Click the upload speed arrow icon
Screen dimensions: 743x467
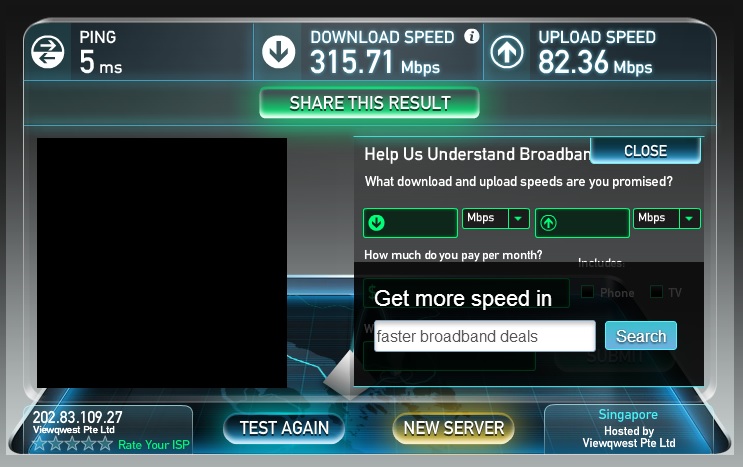[x=507, y=52]
